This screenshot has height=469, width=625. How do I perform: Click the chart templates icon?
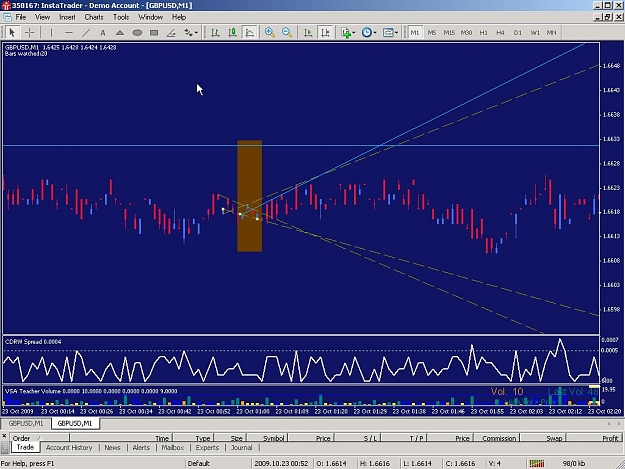(388, 33)
